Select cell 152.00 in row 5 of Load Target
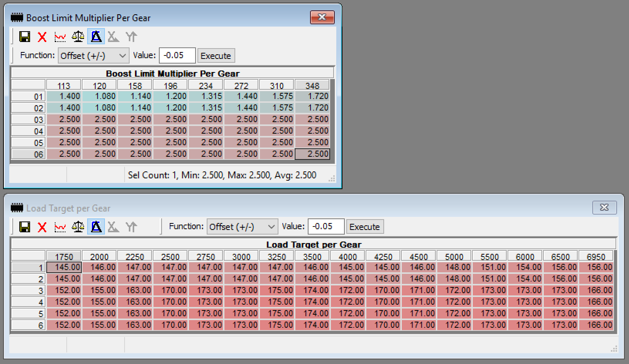 click(x=64, y=314)
